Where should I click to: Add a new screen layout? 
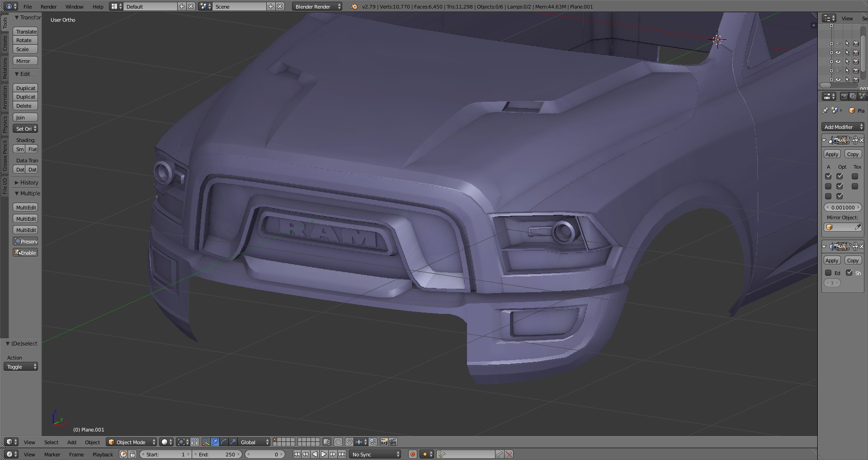pyautogui.click(x=182, y=6)
